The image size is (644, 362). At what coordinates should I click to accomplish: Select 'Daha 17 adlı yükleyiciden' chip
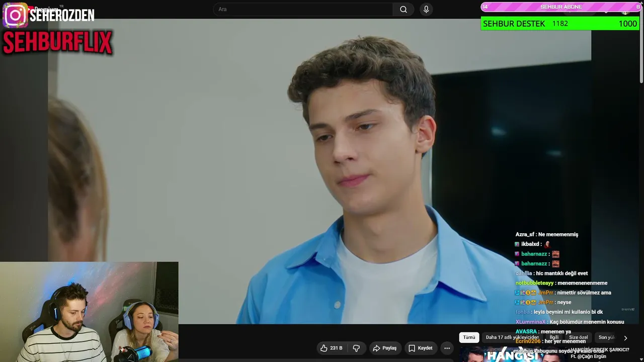[x=512, y=337]
